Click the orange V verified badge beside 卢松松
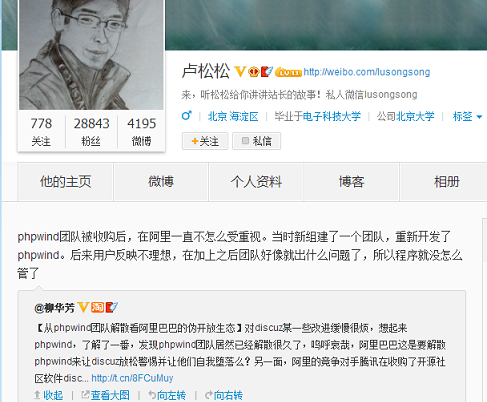 [x=240, y=71]
